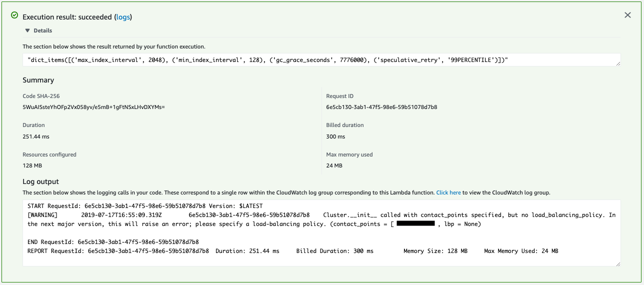Click the START RequestId log line
This screenshot has width=644, height=285.
tap(145, 206)
